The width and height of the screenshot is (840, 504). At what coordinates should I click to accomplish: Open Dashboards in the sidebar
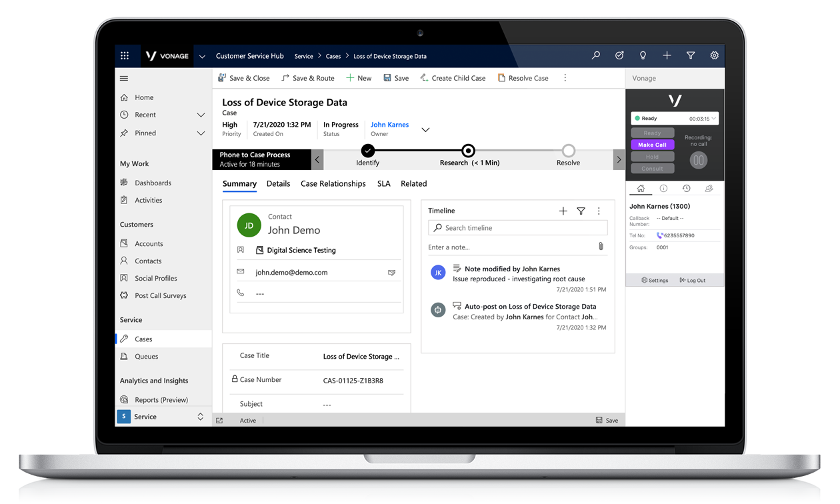(x=153, y=183)
